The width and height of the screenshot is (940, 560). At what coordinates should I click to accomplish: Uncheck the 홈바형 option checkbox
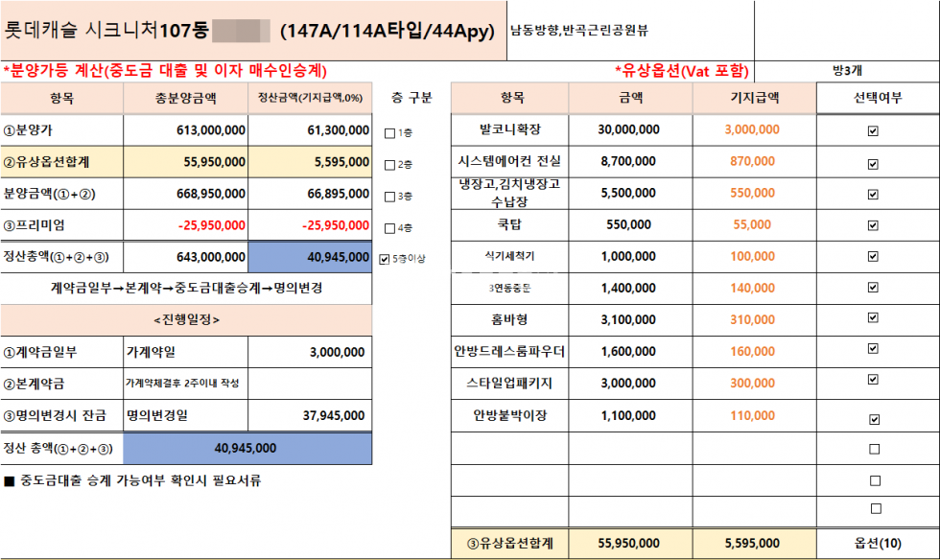pyautogui.click(x=873, y=317)
